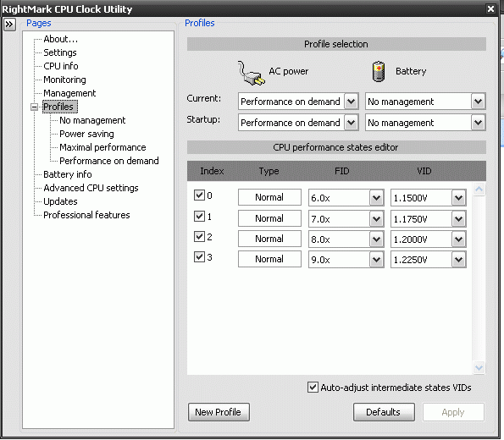
Task: Toggle checkbox for state index 2
Action: (199, 236)
